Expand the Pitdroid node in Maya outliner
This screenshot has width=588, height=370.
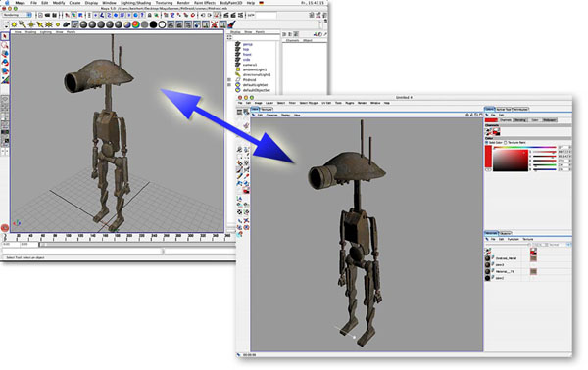click(x=229, y=79)
